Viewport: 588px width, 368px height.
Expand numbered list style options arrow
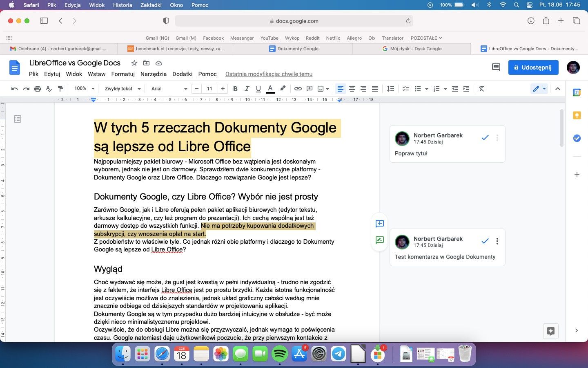point(445,89)
